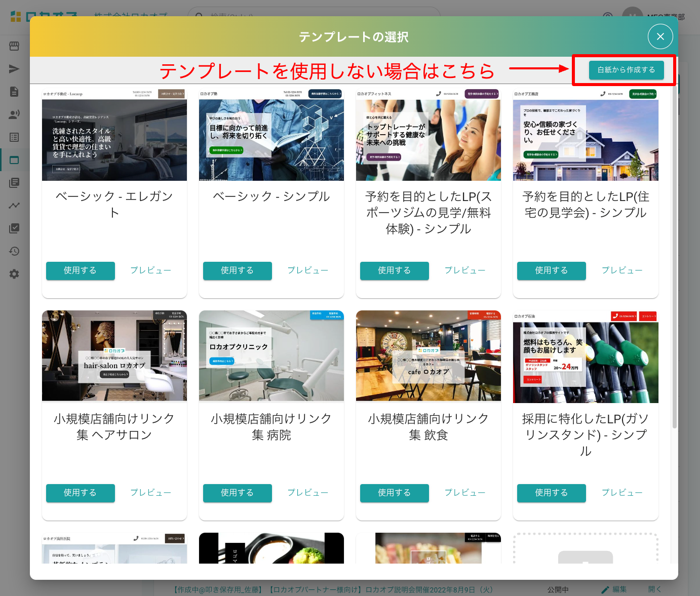Preview the スポーツジム見学 LP template
Viewport: 700px width, 596px height.
click(x=464, y=270)
